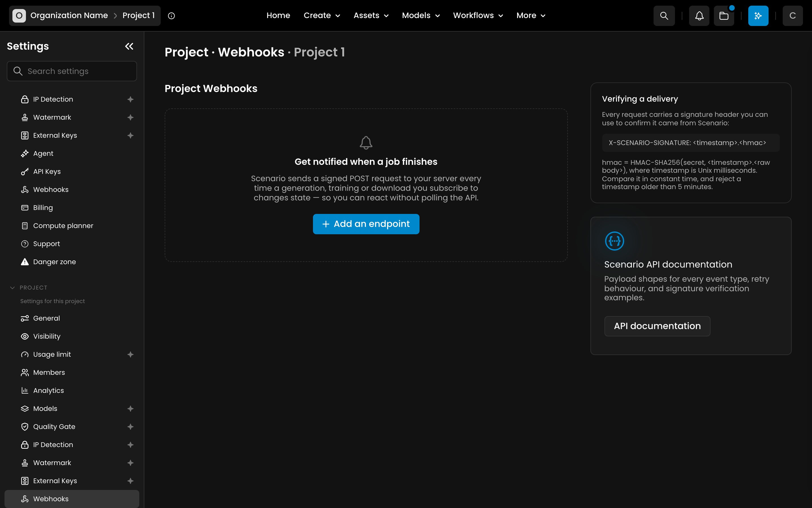
Task: Click Organization Name in breadcrumb
Action: 69,16
